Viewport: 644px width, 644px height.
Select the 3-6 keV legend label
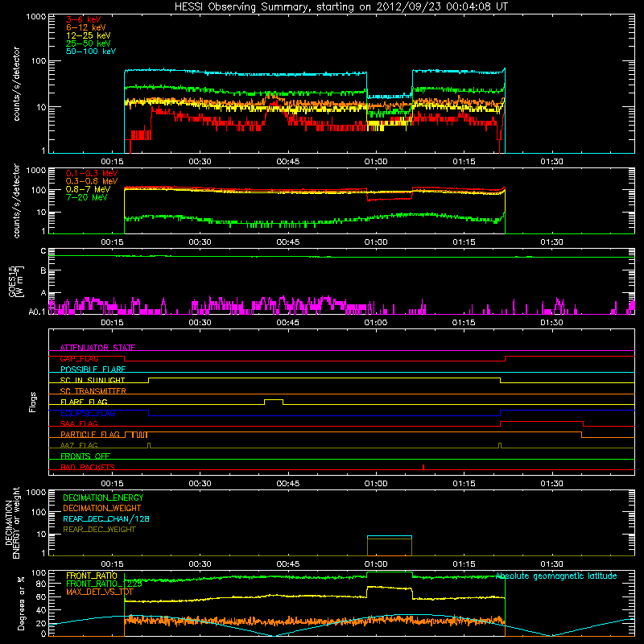point(84,19)
